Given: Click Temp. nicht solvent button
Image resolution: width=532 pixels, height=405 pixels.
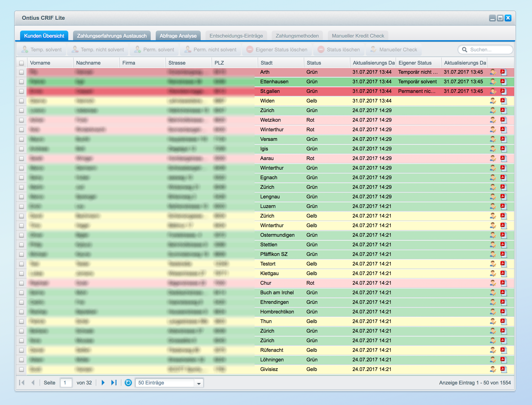Looking at the screenshot, I should coord(98,50).
